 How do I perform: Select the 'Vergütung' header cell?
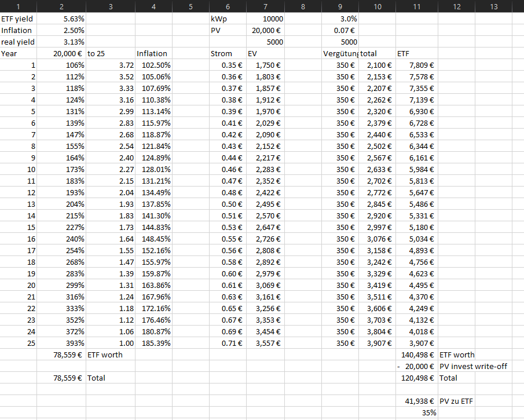tap(340, 53)
